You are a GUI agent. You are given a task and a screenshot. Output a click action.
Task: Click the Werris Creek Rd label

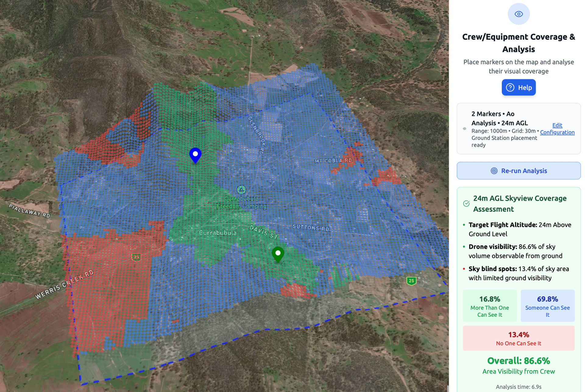(64, 285)
